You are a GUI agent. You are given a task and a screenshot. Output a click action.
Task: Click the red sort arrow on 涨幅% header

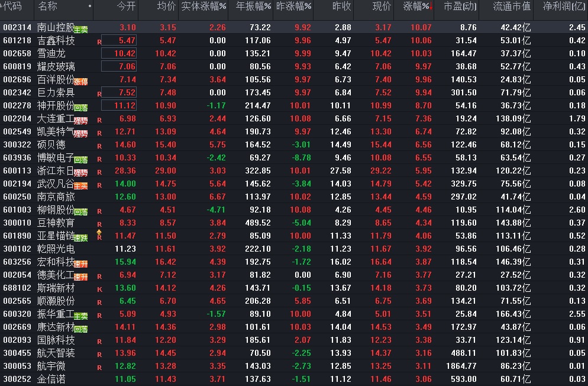point(431,7)
